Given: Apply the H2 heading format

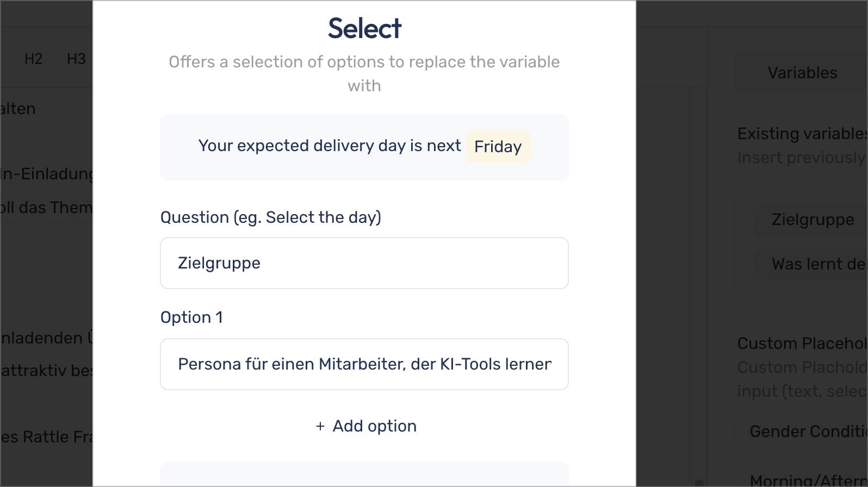Looking at the screenshot, I should 33,59.
